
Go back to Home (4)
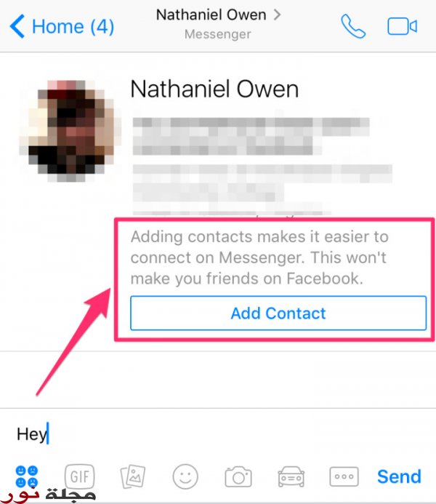click(x=62, y=26)
